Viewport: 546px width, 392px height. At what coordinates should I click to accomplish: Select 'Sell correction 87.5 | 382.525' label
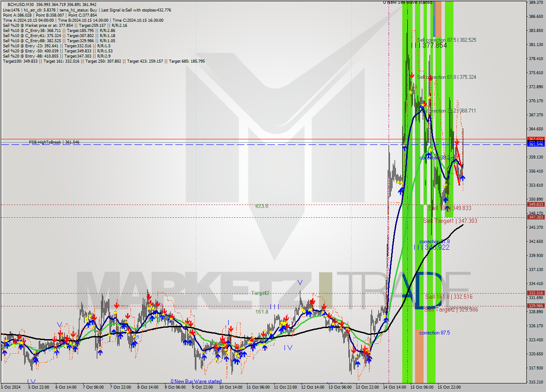447,40
